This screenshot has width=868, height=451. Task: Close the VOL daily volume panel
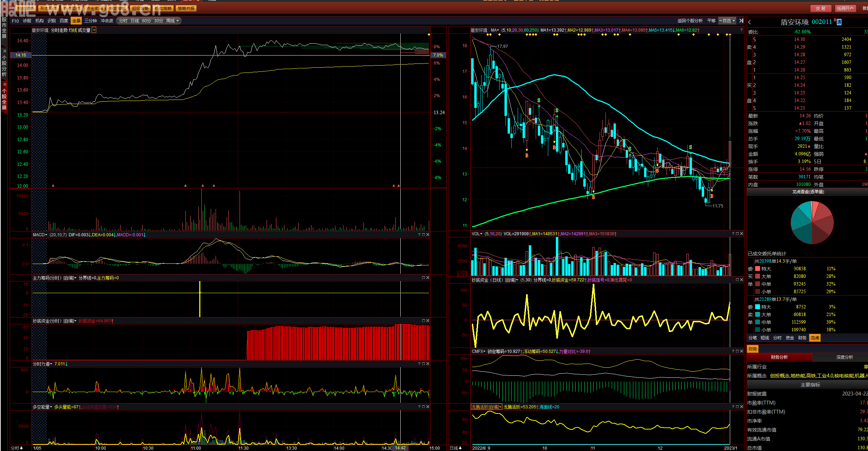[x=742, y=234]
